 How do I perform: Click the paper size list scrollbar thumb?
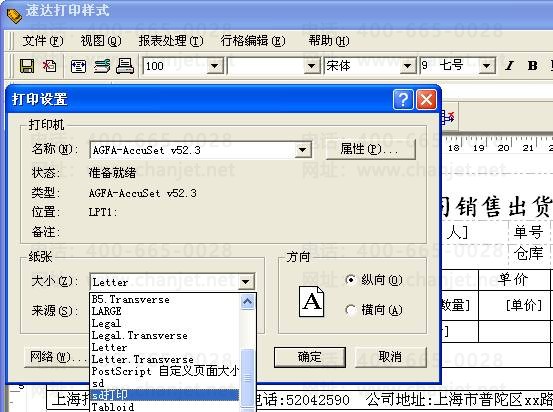[248, 377]
